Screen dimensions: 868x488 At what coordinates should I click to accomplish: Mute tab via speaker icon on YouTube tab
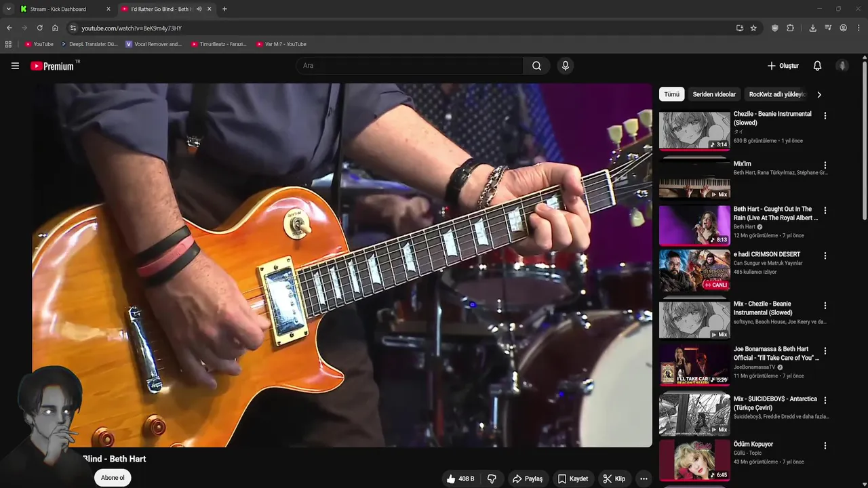point(199,9)
